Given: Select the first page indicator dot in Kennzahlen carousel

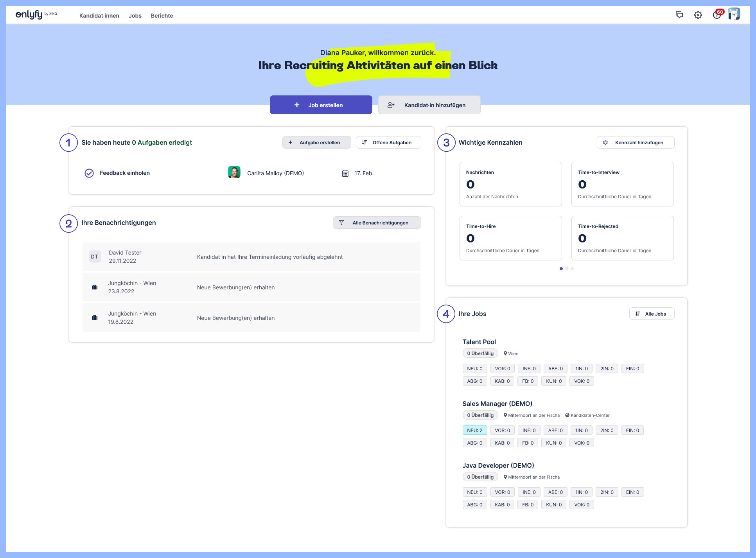Looking at the screenshot, I should pos(561,268).
